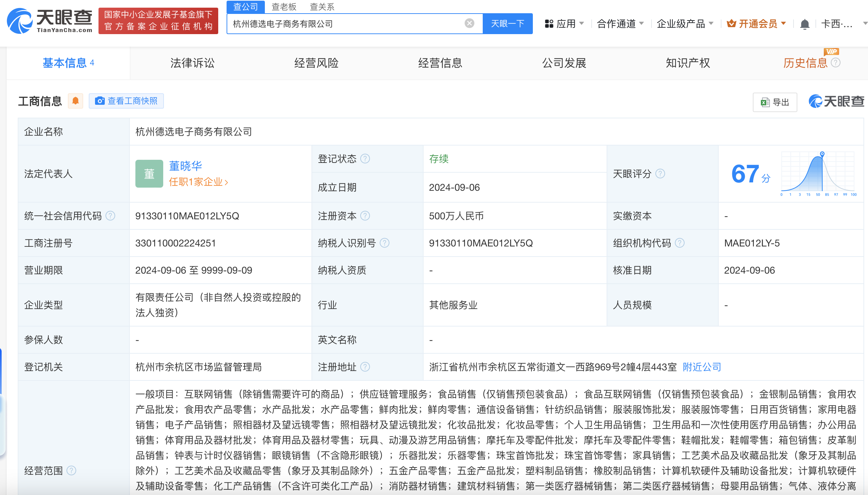Image resolution: width=868 pixels, height=495 pixels.
Task: Click the Excel icon on the 导出 button
Action: [764, 102]
